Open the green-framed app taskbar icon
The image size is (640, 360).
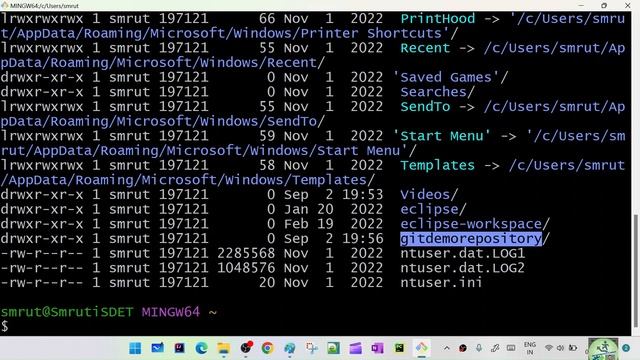click(333, 348)
